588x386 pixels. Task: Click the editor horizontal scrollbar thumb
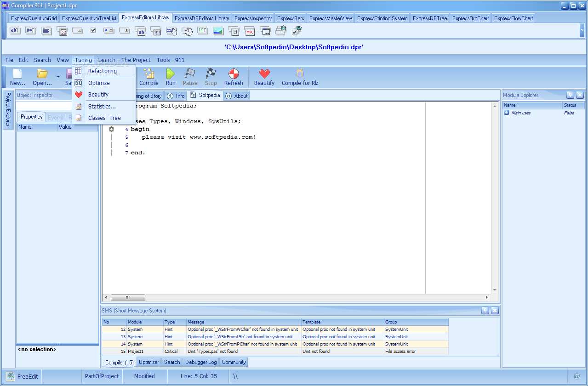[128, 297]
